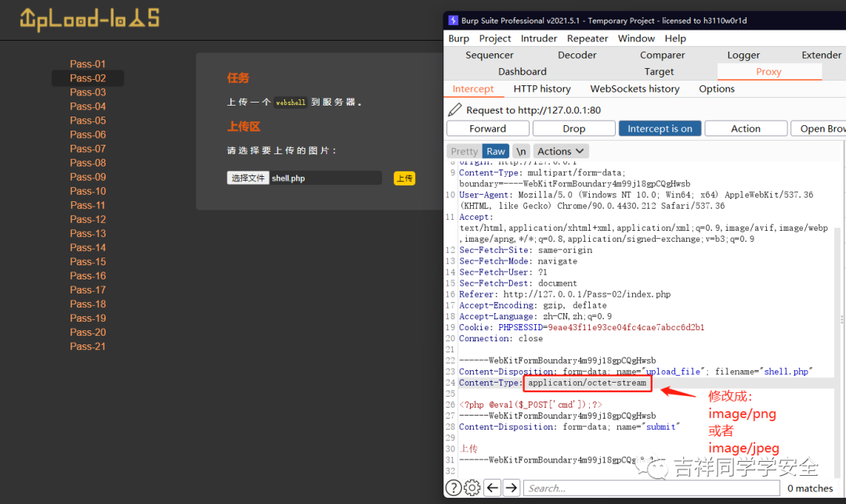Expand the Actions dropdown

tap(560, 152)
